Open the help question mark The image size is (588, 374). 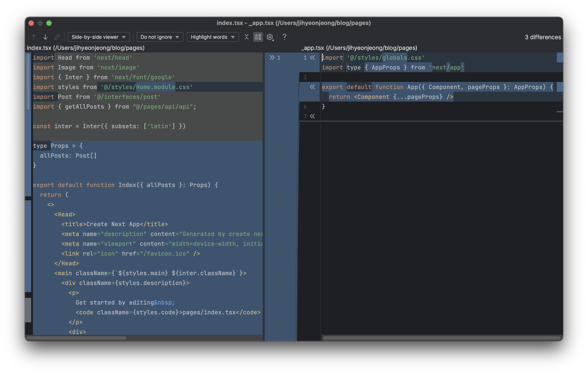pos(284,37)
